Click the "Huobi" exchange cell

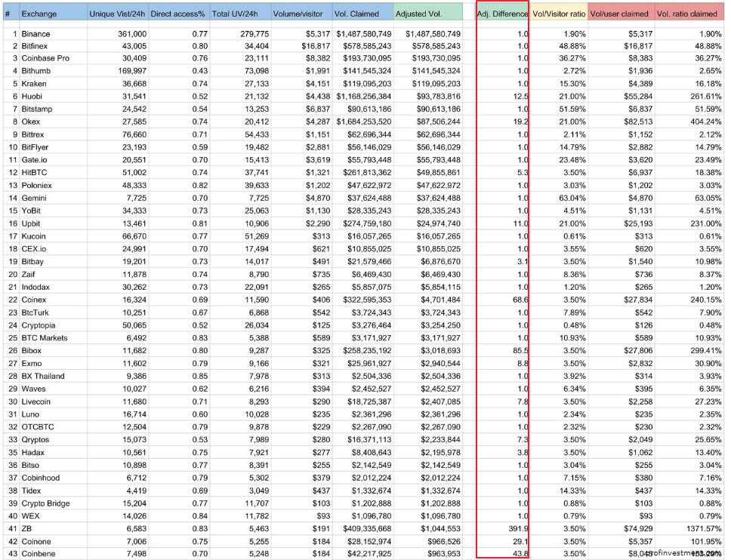coord(32,97)
